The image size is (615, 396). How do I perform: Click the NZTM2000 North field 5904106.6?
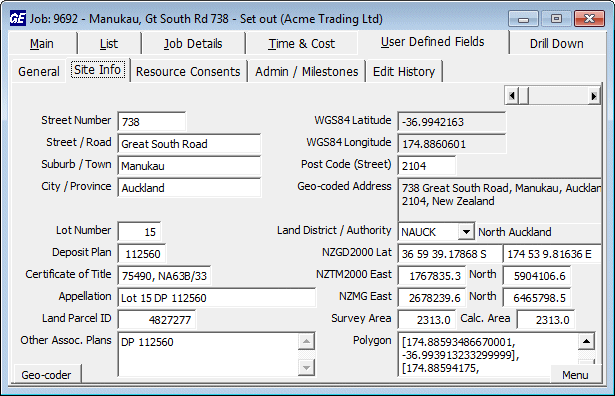click(x=537, y=275)
